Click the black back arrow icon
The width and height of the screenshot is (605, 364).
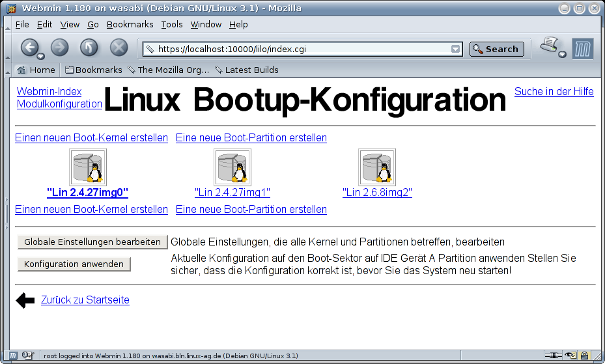(x=25, y=300)
